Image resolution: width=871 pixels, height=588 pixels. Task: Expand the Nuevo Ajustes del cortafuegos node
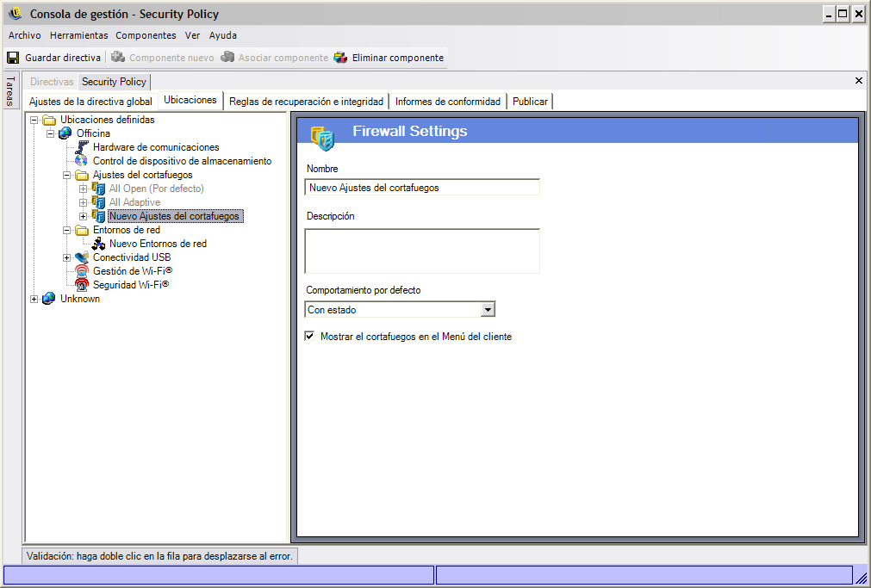(83, 217)
